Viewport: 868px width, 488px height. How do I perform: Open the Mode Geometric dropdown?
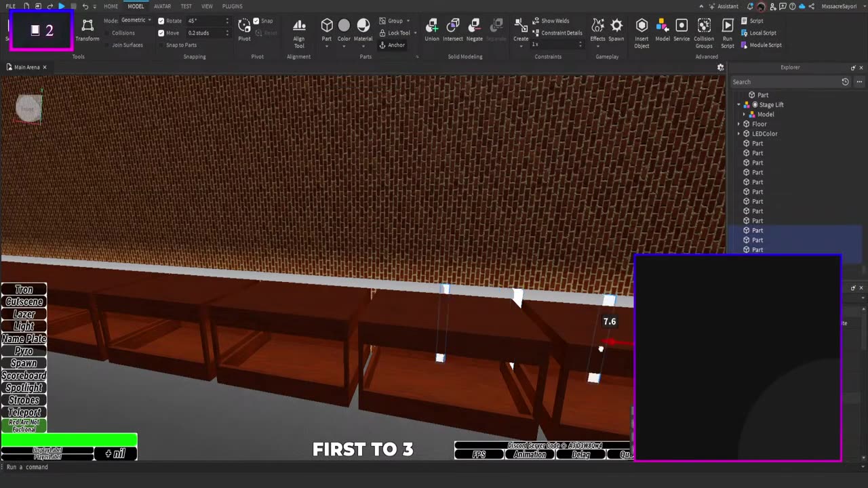click(x=136, y=20)
